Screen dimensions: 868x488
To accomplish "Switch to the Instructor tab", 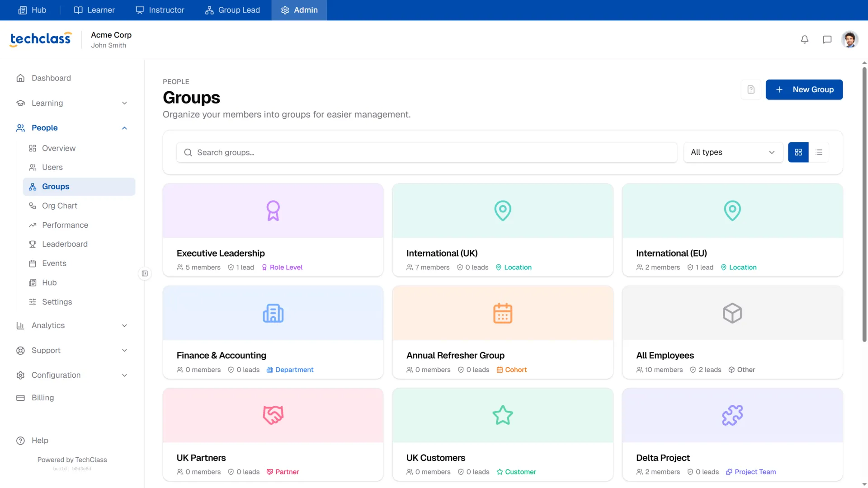I will [160, 10].
